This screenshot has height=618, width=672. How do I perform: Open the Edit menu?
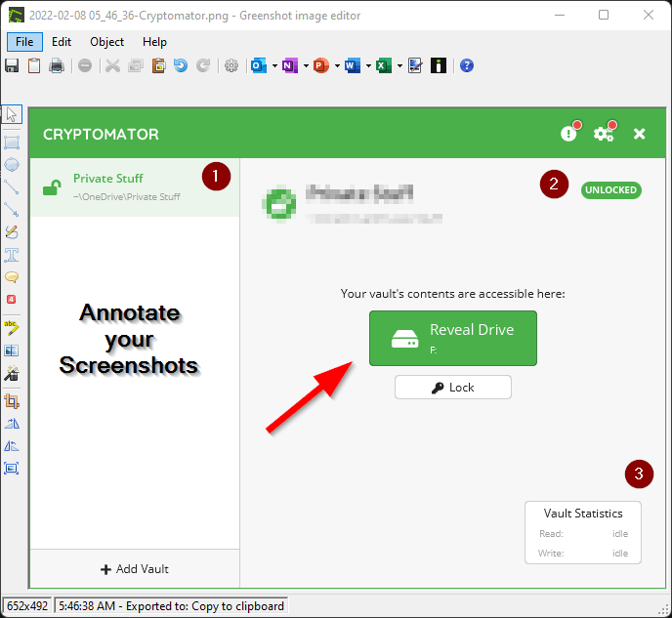(62, 42)
